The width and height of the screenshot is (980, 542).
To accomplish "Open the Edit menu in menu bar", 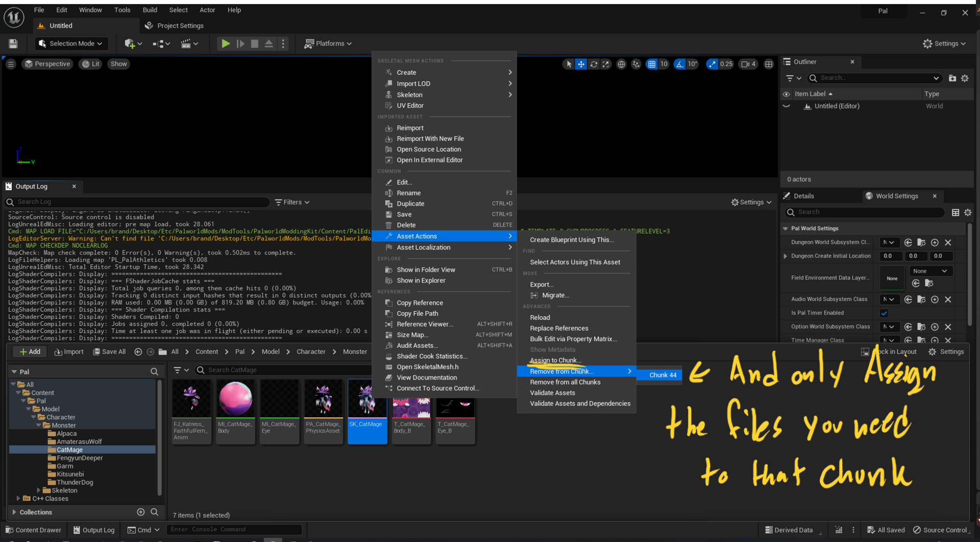I will 62,10.
